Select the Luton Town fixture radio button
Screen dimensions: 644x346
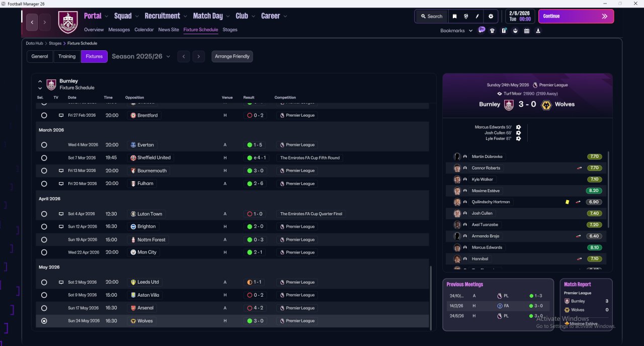pyautogui.click(x=44, y=214)
